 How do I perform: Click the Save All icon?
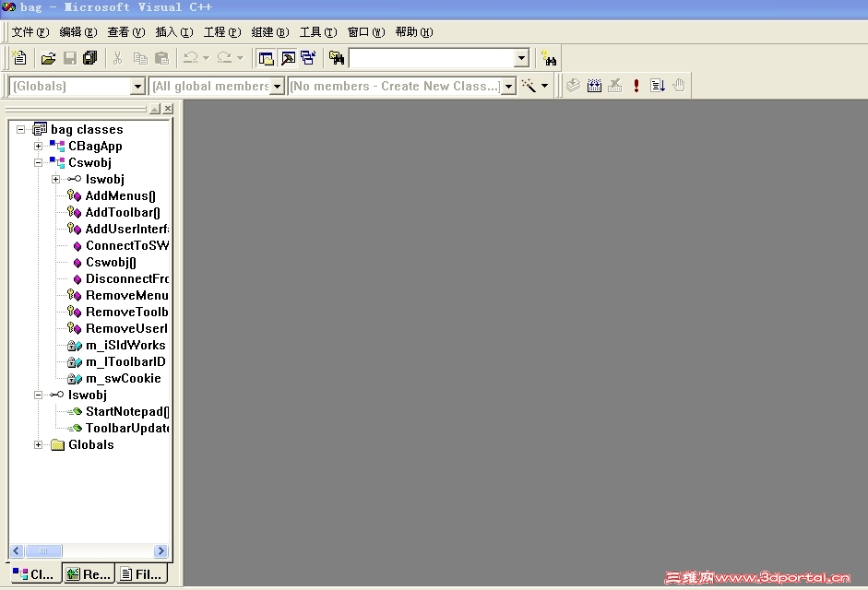point(89,57)
